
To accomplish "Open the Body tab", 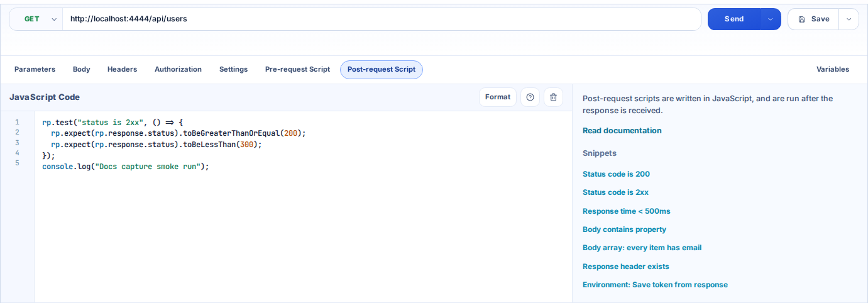I will pos(82,69).
